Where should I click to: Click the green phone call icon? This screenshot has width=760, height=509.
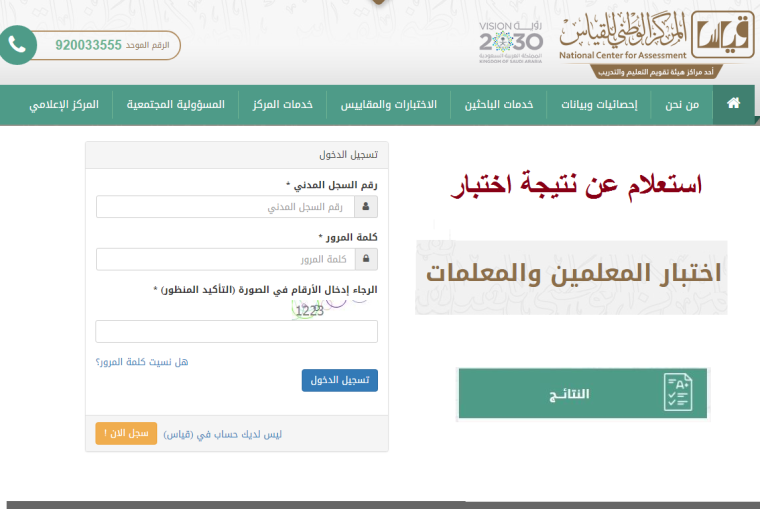(x=17, y=45)
